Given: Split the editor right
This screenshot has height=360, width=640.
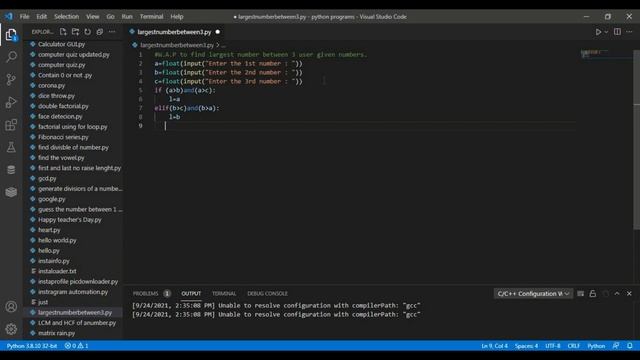Looking at the screenshot, I should 617,32.
